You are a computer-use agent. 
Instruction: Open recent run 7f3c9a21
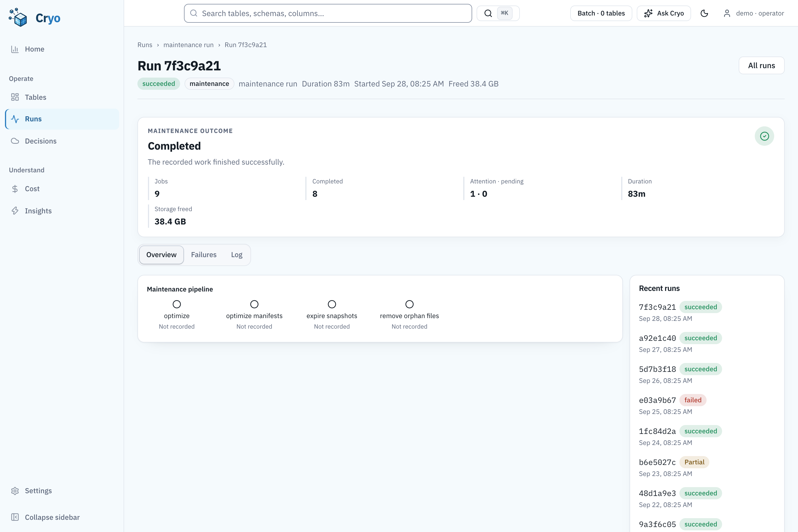click(657, 307)
